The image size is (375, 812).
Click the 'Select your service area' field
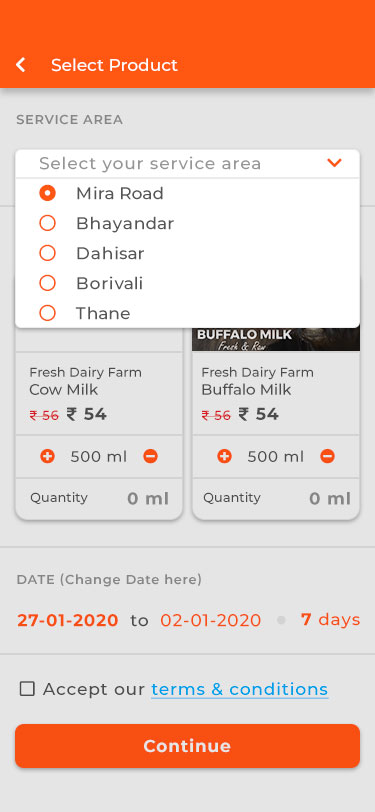(x=188, y=164)
